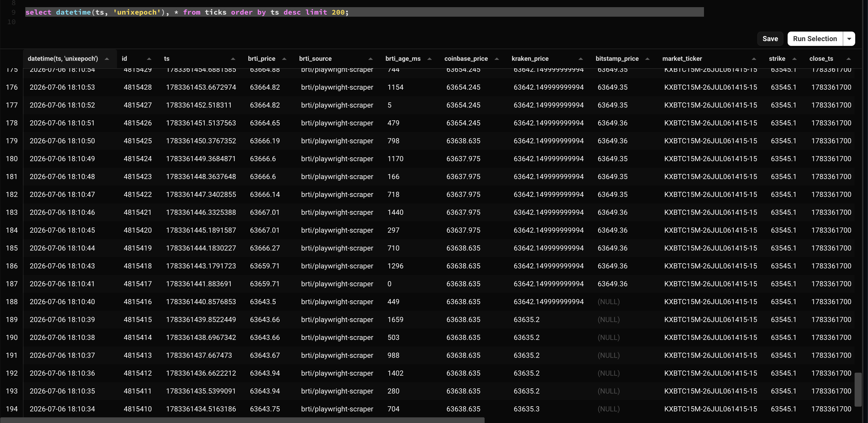This screenshot has width=868, height=423.
Task: Click line number 10 in editor gutter
Action: coord(11,22)
